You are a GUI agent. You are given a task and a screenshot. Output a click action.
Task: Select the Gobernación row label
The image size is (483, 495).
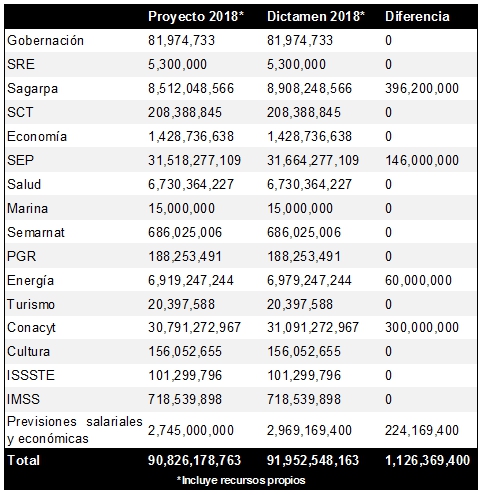pos(45,41)
